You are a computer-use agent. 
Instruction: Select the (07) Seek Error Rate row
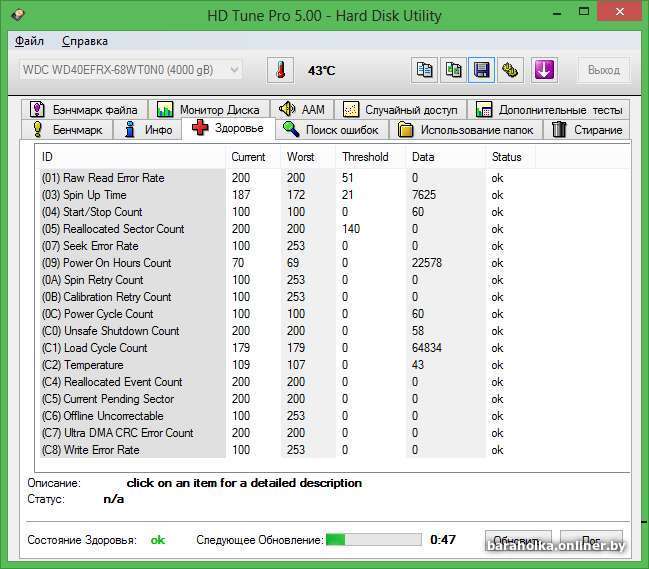pos(287,246)
